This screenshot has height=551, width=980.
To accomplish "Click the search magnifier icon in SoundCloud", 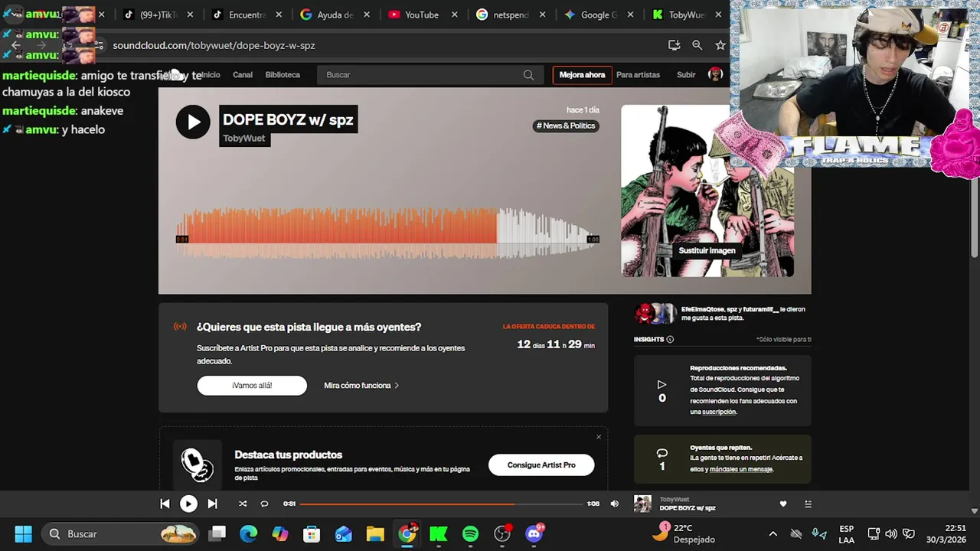I will 528,75.
